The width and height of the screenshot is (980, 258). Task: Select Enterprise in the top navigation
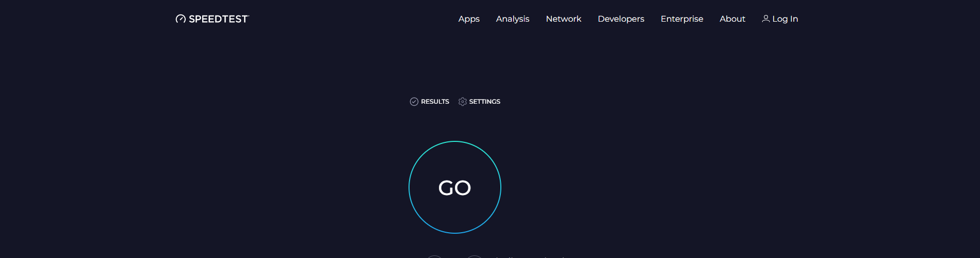click(x=682, y=19)
